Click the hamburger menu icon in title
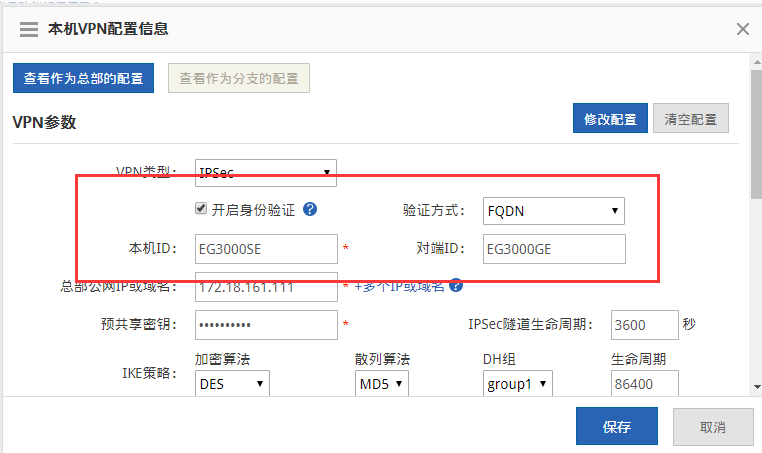762x453 pixels. (28, 29)
